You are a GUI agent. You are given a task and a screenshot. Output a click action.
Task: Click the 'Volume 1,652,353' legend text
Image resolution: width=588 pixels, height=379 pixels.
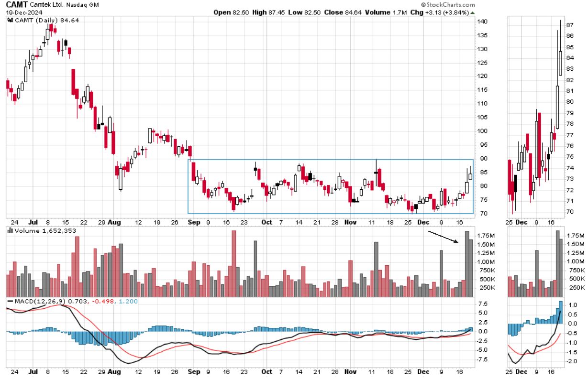point(45,231)
